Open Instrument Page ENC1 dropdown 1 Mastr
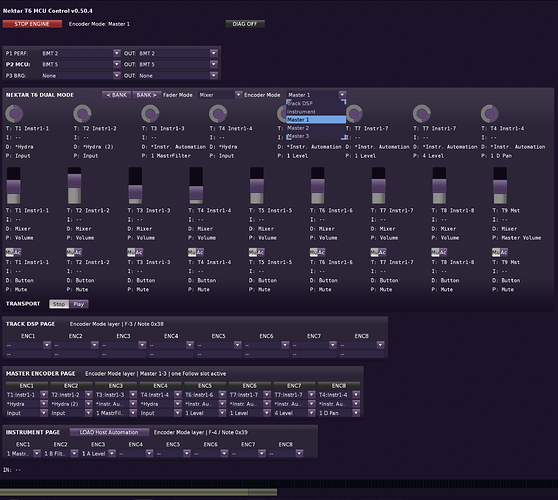 click(23, 453)
